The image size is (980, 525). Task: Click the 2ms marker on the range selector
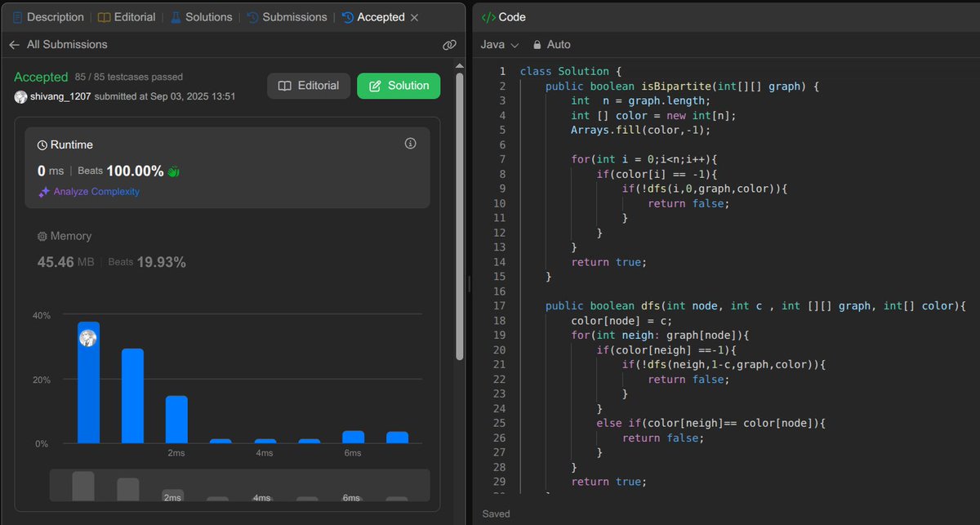(x=172, y=497)
